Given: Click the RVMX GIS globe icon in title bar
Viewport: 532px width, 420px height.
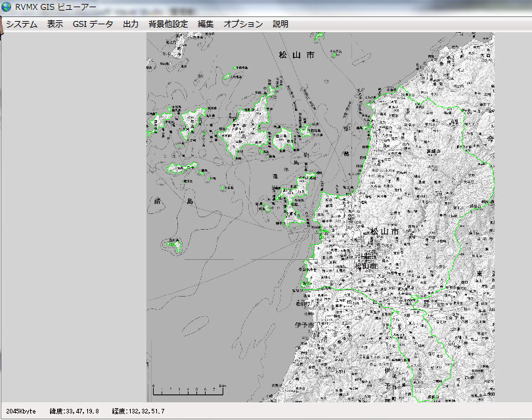Looking at the screenshot, I should click(x=7, y=7).
